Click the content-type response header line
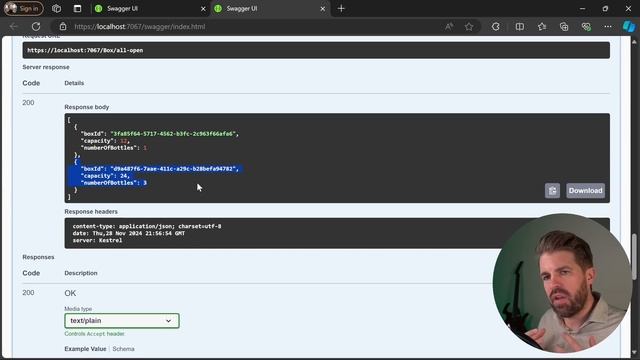 147,226
